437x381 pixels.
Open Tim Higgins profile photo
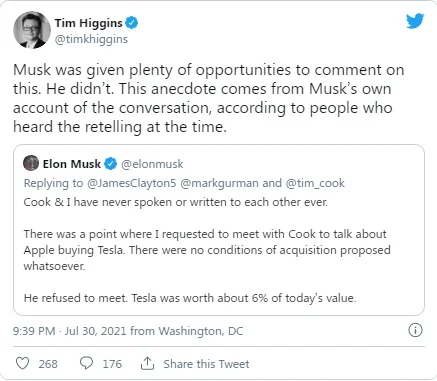tap(32, 30)
